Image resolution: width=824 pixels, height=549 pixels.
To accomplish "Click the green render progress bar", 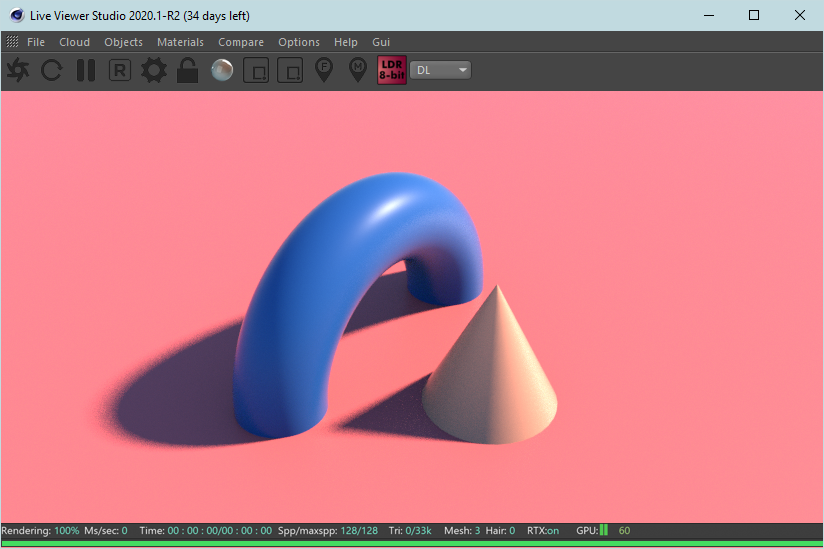I will [x=412, y=544].
